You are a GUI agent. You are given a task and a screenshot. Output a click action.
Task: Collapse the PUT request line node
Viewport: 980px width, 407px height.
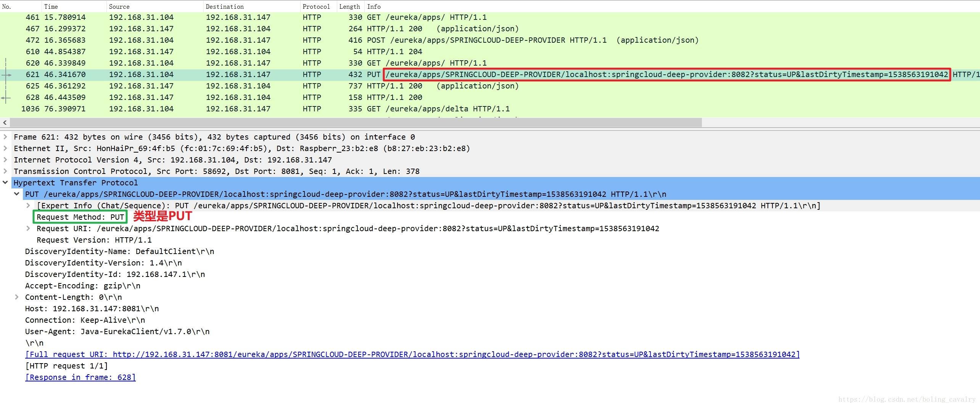point(17,194)
